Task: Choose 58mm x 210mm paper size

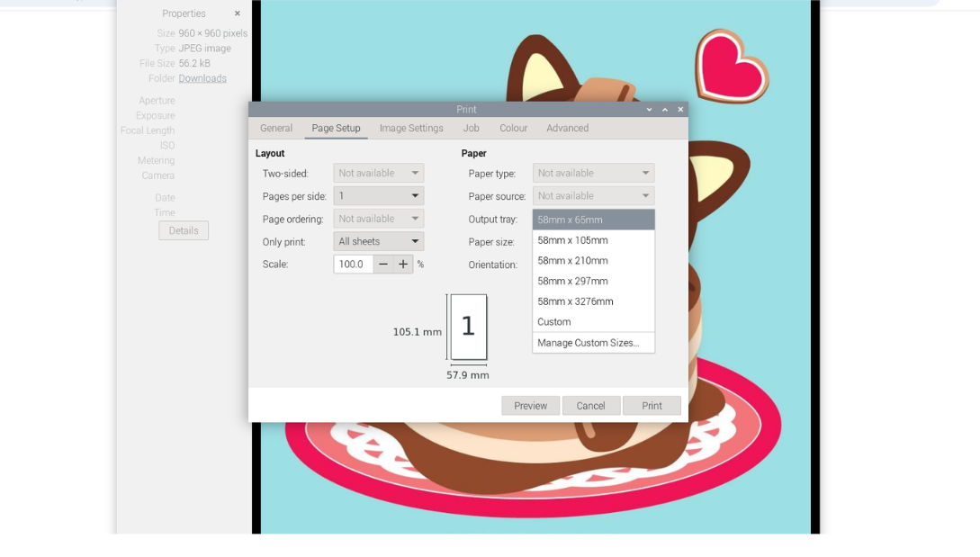Action: [594, 261]
